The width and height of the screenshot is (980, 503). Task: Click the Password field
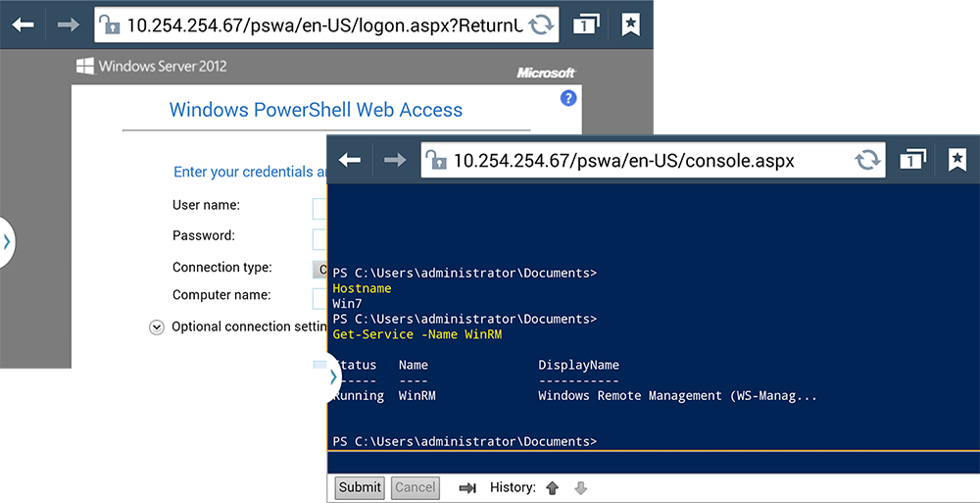[319, 239]
